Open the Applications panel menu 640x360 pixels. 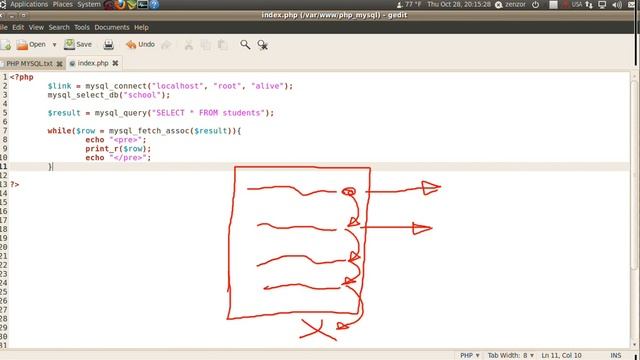(29, 4)
